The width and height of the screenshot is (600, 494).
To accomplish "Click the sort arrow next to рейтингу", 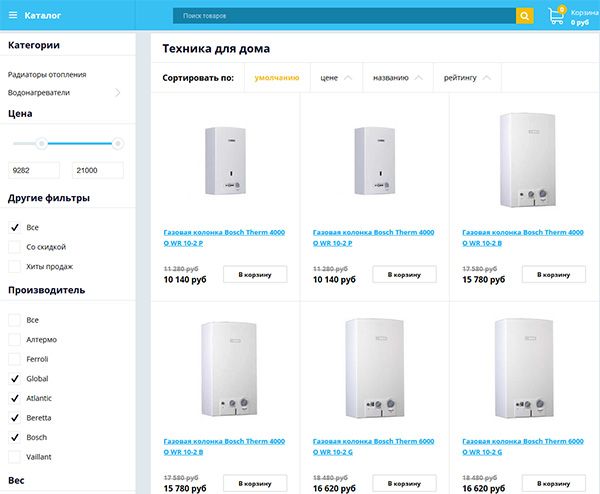I will 487,77.
